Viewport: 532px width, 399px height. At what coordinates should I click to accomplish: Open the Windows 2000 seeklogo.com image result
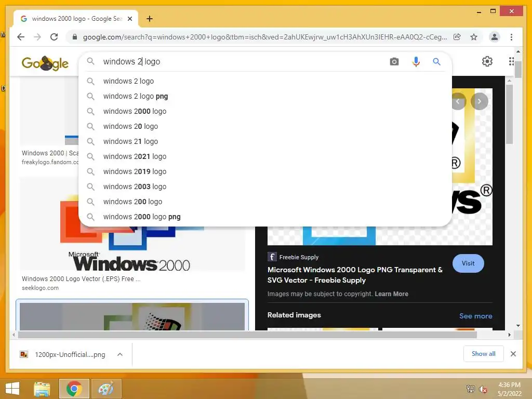coord(132,249)
